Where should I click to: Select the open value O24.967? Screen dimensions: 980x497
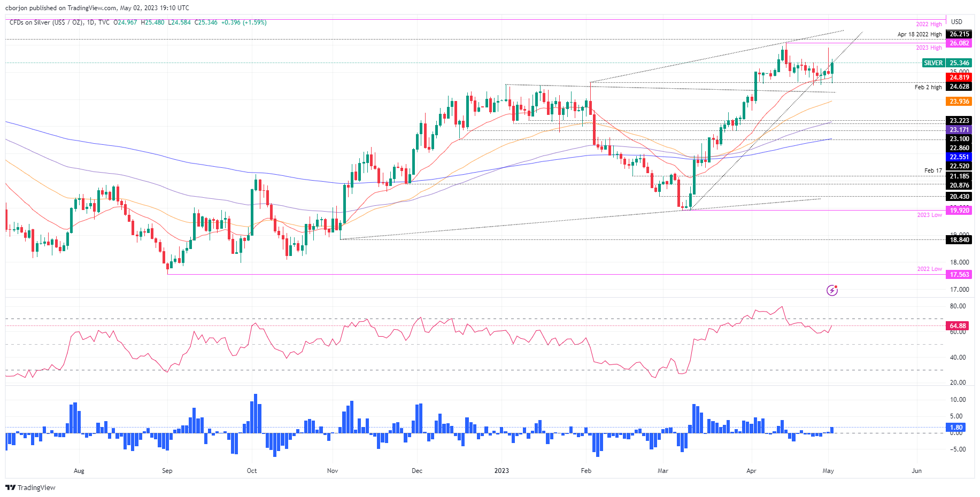[x=125, y=22]
